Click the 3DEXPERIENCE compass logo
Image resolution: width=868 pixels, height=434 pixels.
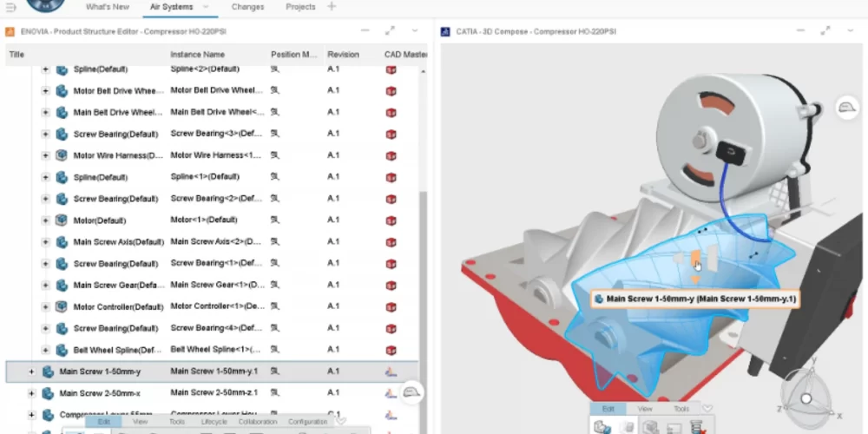[46, 4]
